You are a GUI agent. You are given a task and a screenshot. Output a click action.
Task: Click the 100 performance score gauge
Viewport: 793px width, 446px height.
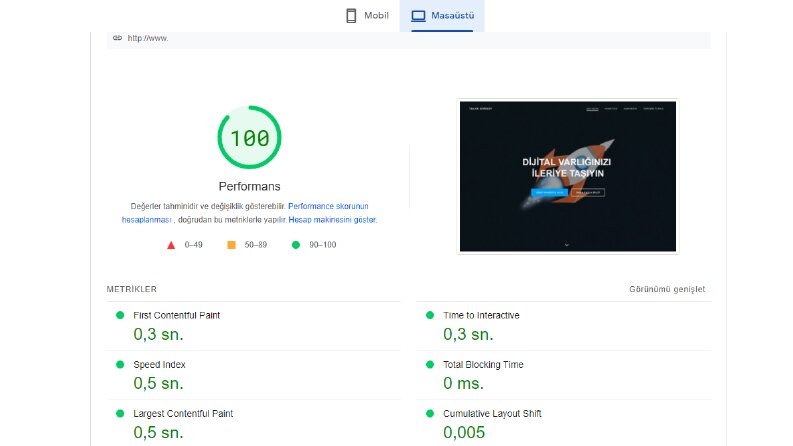tap(249, 138)
